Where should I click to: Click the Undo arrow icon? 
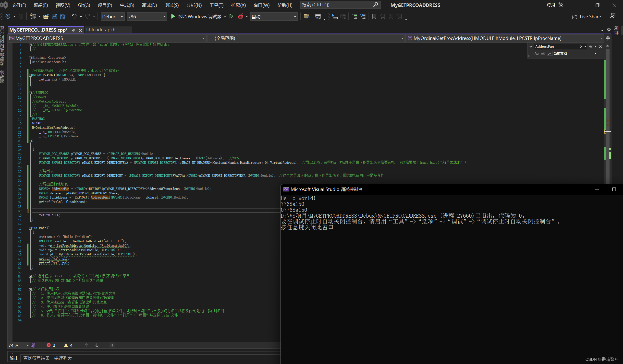tap(74, 17)
